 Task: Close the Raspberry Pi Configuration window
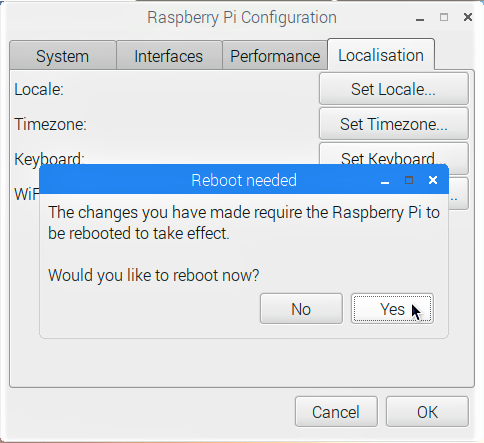(468, 17)
